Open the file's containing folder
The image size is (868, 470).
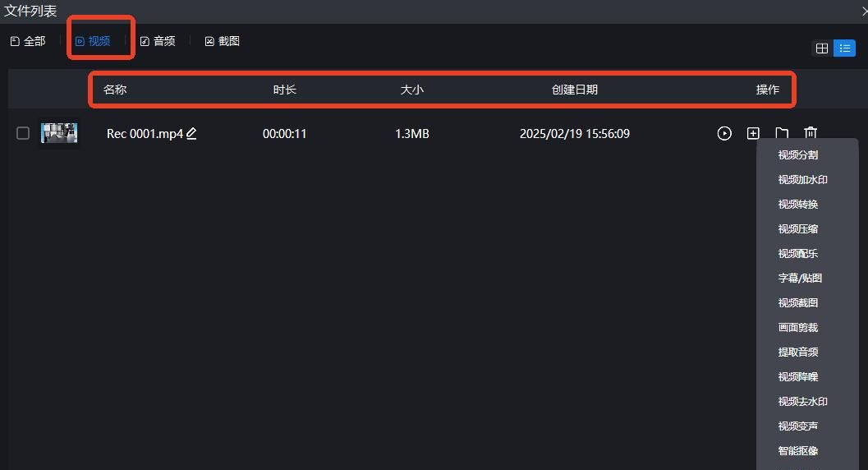pos(782,132)
